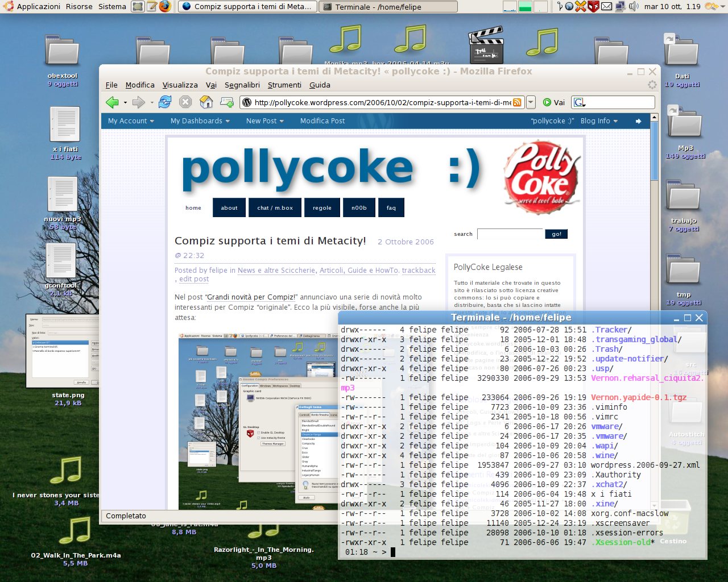Image resolution: width=728 pixels, height=582 pixels.
Task: Open Firefox Vai menu
Action: click(211, 85)
